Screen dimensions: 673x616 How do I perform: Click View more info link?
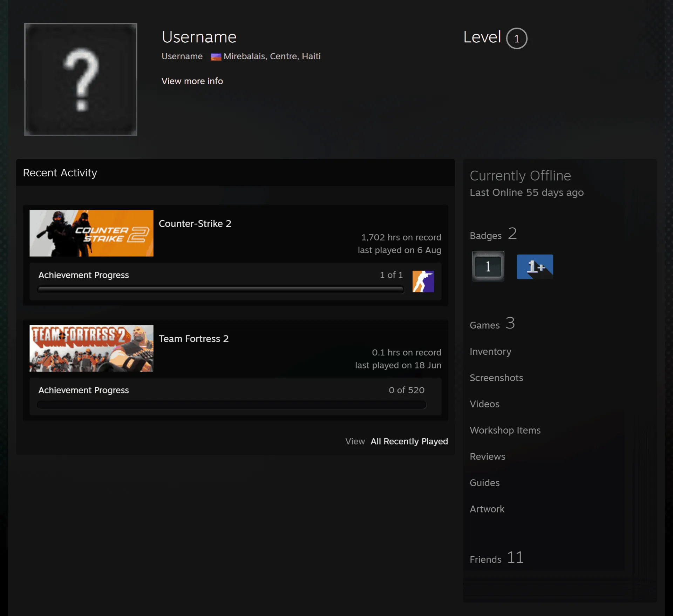(192, 81)
